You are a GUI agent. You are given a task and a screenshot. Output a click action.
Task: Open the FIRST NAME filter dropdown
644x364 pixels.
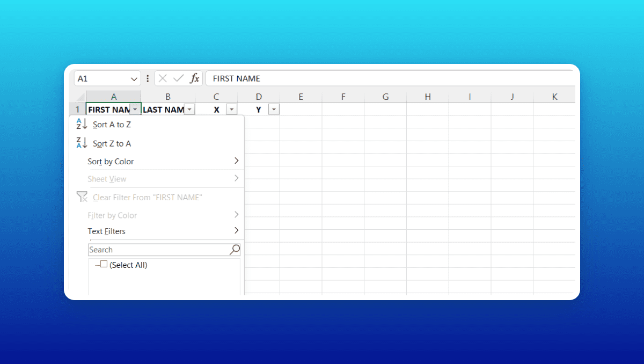click(x=135, y=109)
